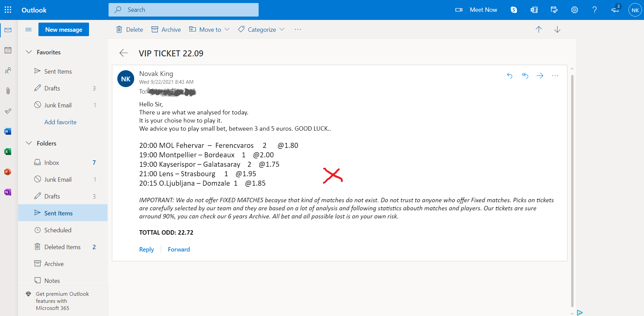The height and width of the screenshot is (316, 644).
Task: Click the Forward arrow icon in message header
Action: pos(540,76)
